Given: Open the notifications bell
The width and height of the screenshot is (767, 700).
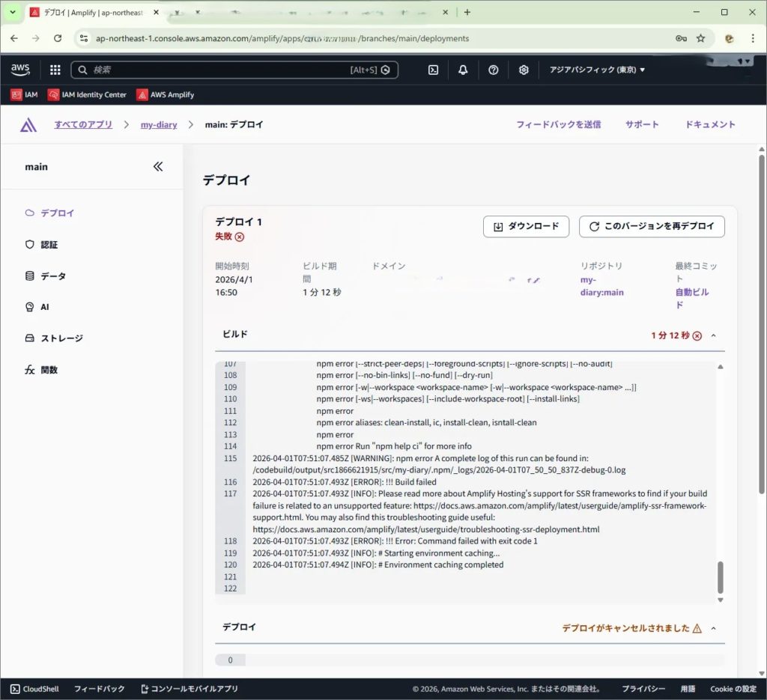Looking at the screenshot, I should [x=463, y=70].
